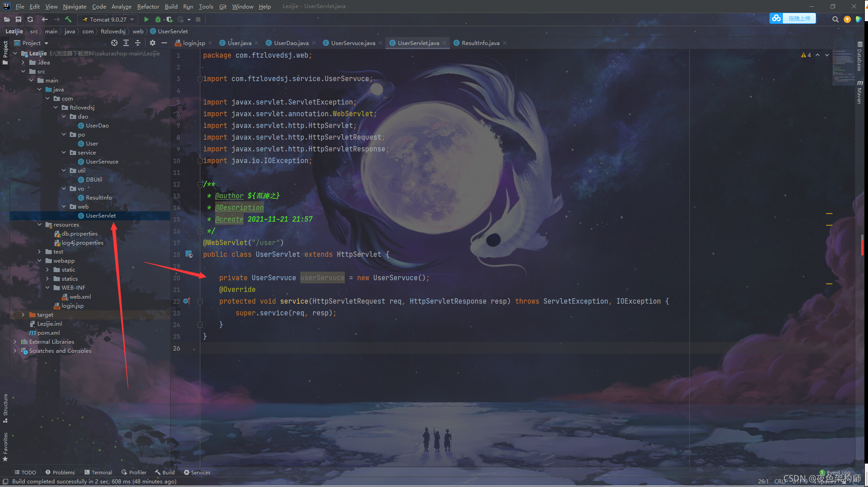This screenshot has width=868, height=487.
Task: Toggle the Maven side panel
Action: (x=859, y=92)
